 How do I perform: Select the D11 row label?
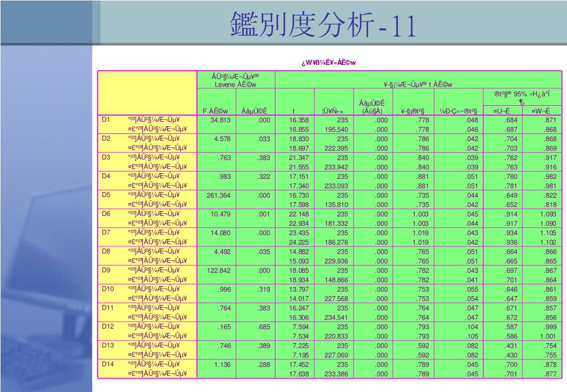108,307
